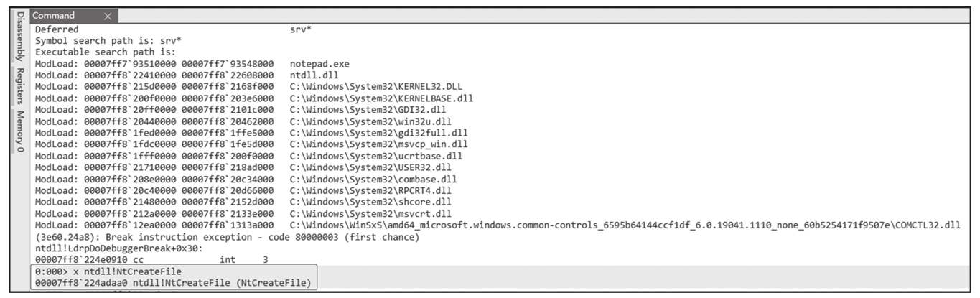
Task: Click the ucrtbase.dll module path
Action: point(377,156)
